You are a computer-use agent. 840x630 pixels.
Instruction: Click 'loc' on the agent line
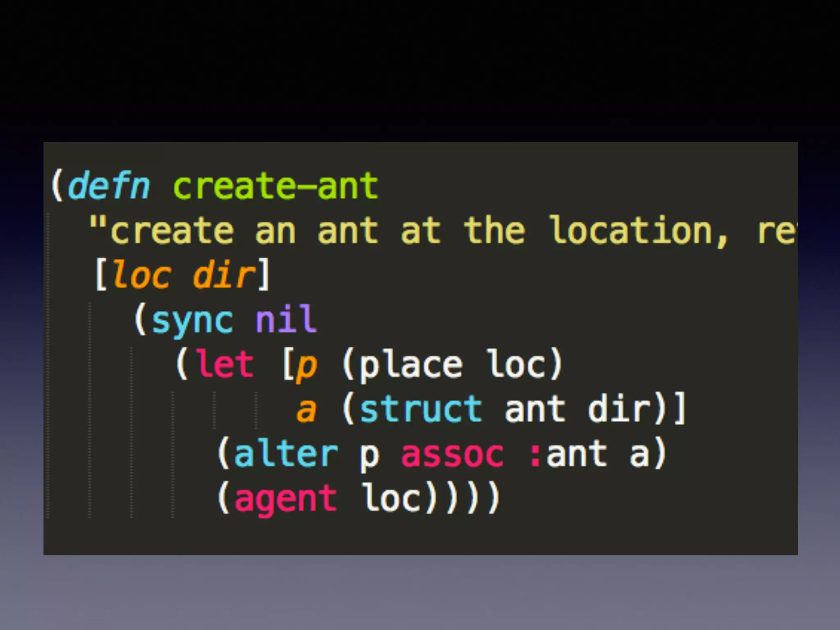[393, 498]
